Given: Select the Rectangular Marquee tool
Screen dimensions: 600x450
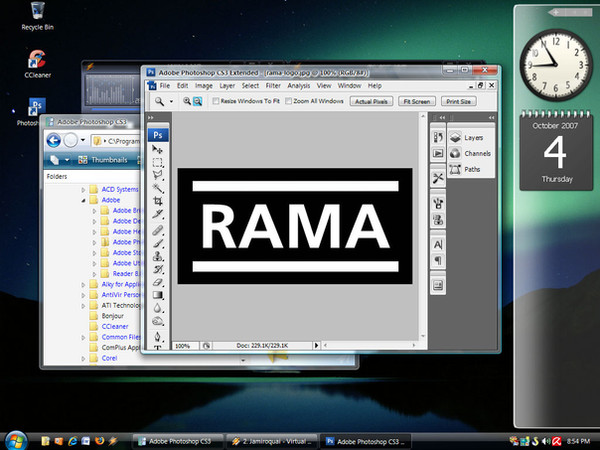Looking at the screenshot, I should tap(158, 162).
